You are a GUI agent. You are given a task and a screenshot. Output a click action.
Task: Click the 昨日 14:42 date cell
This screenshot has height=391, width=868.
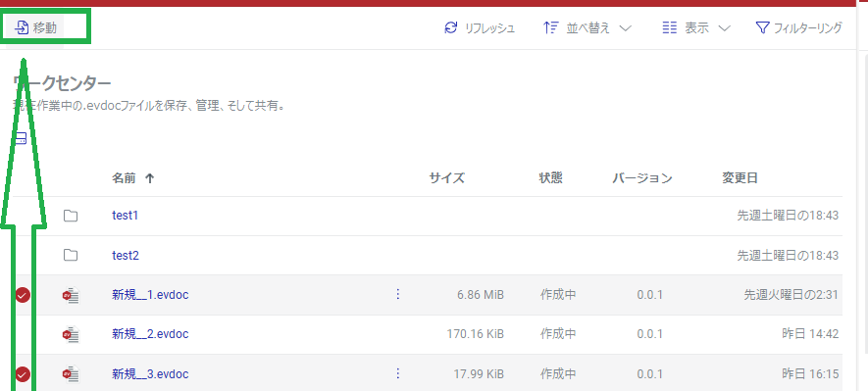point(809,334)
